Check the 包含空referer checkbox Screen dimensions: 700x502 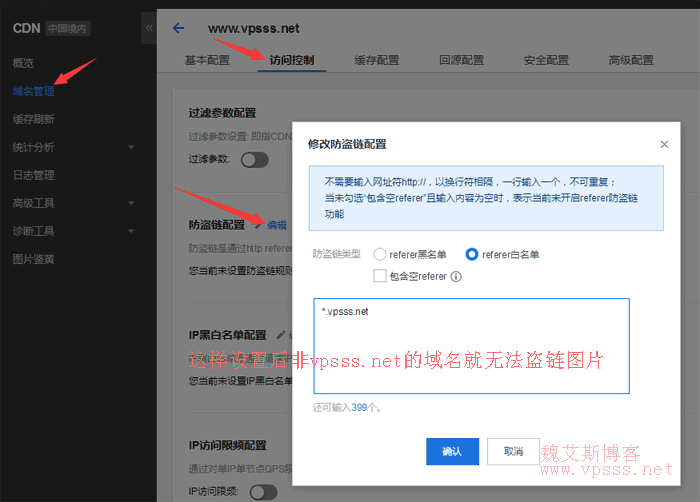380,276
